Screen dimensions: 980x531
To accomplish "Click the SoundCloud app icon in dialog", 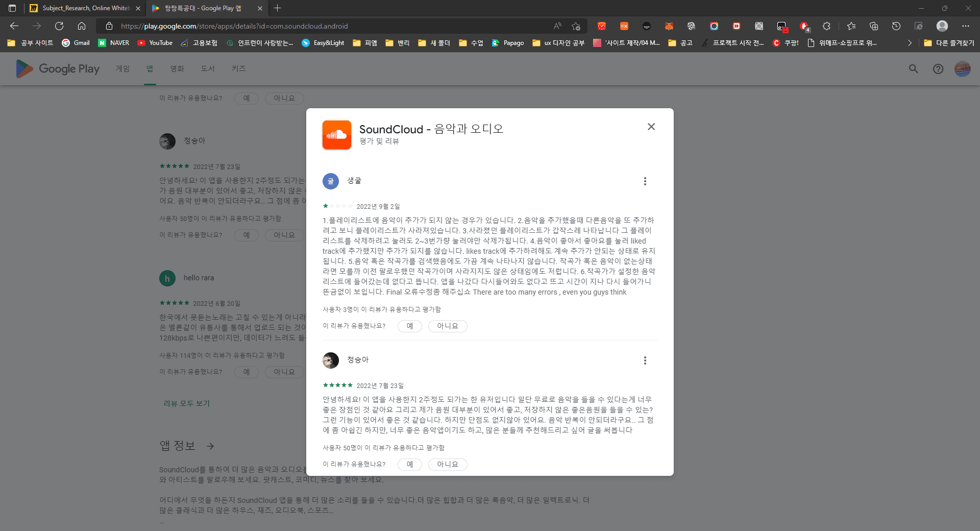I will pos(337,135).
